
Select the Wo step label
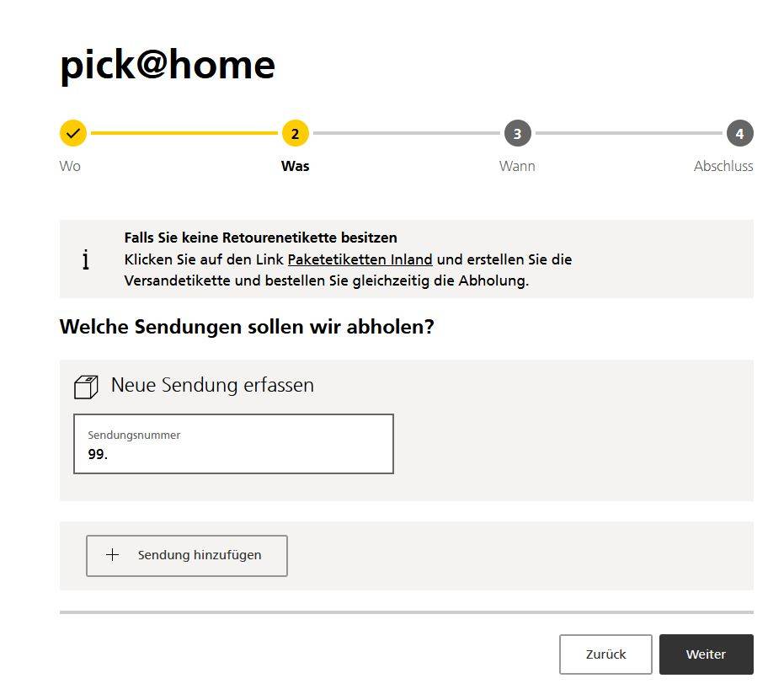click(x=71, y=166)
